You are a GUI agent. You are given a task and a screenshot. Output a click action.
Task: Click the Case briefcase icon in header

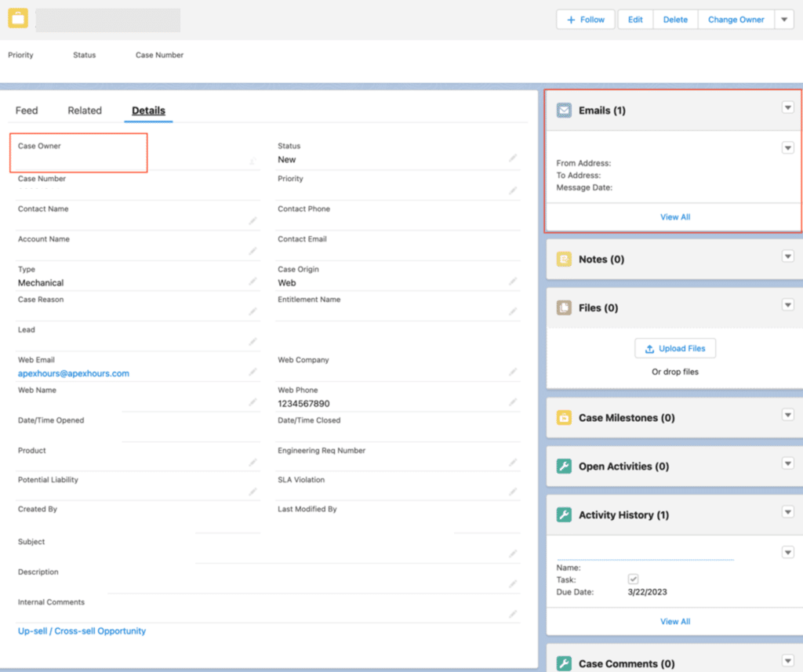point(18,18)
